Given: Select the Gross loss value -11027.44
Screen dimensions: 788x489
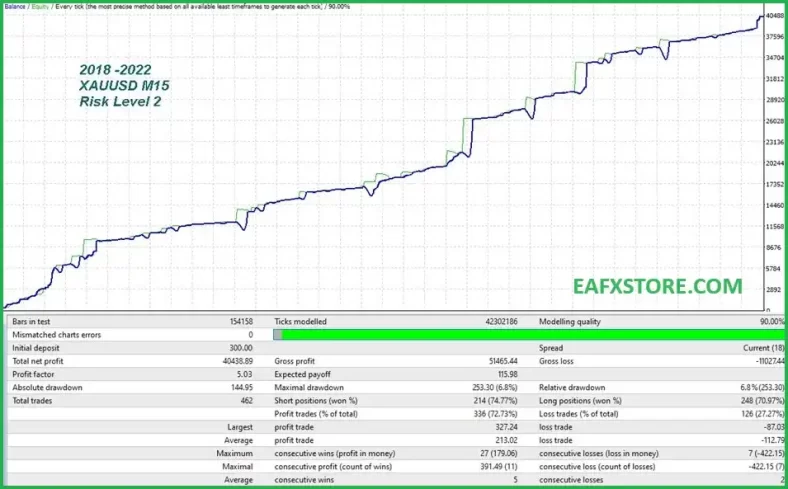Looking at the screenshot, I should coord(763,361).
